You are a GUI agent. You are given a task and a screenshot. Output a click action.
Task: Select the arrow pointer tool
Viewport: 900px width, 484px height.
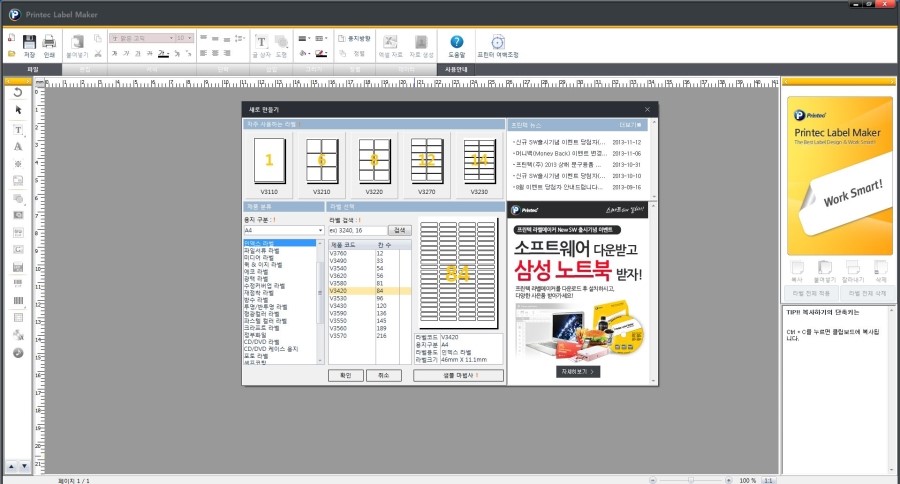coord(18,110)
